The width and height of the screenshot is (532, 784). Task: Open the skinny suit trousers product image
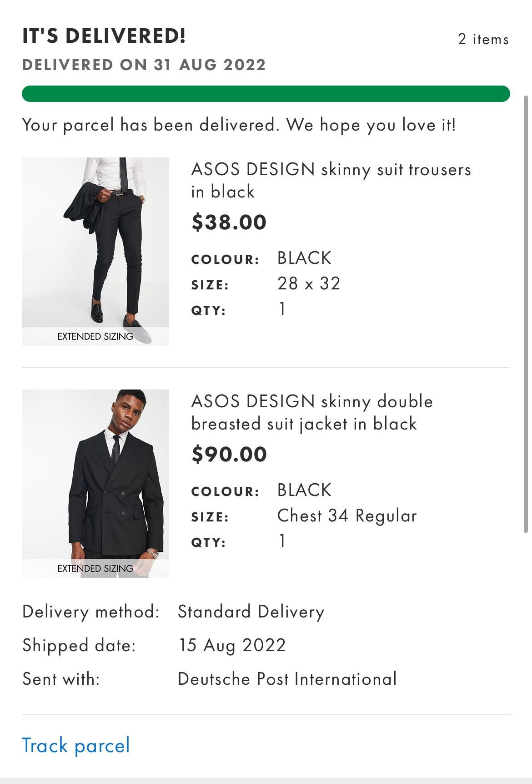[95, 251]
